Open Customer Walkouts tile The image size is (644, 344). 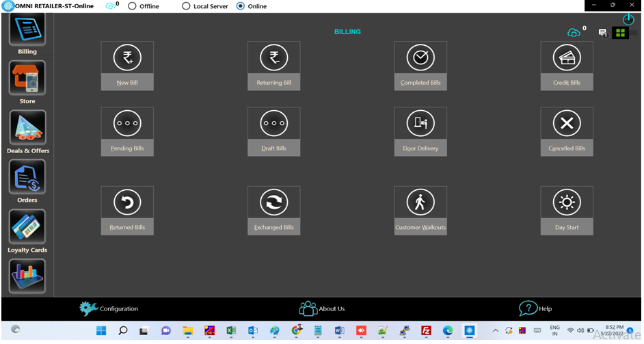[x=420, y=211]
